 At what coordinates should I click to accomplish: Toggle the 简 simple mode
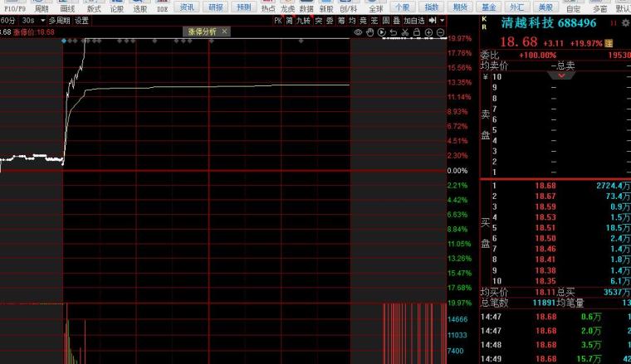[x=289, y=21]
